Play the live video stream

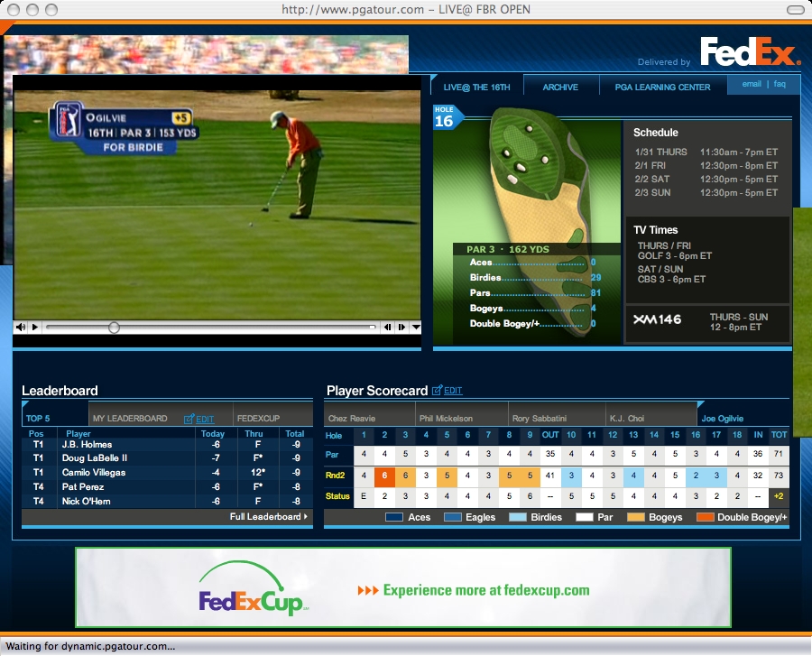(x=35, y=328)
